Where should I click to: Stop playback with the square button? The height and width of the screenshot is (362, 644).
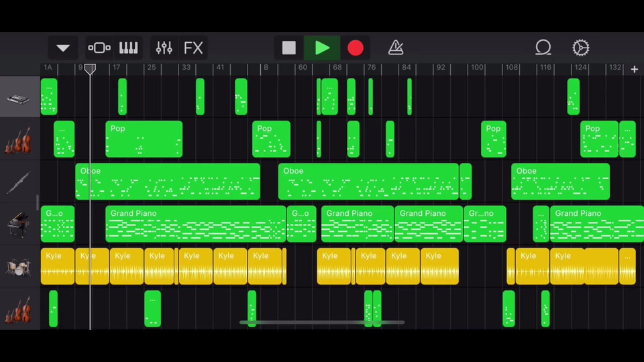[288, 48]
